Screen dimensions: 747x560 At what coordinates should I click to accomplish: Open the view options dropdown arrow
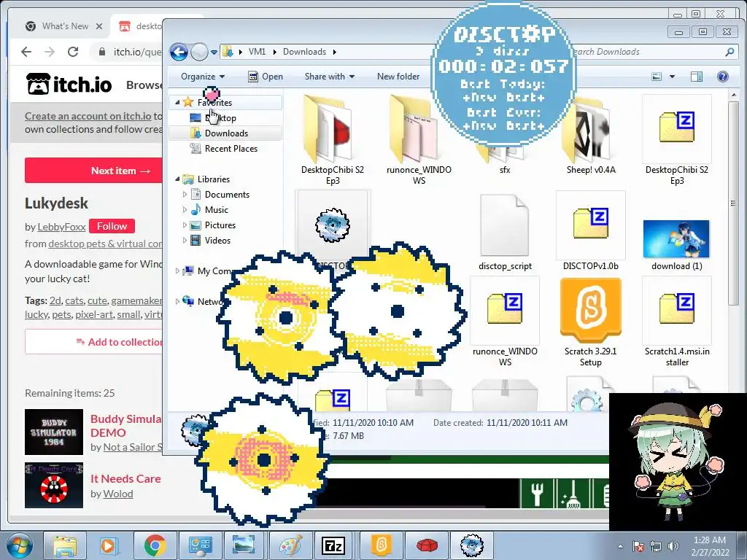(x=672, y=76)
